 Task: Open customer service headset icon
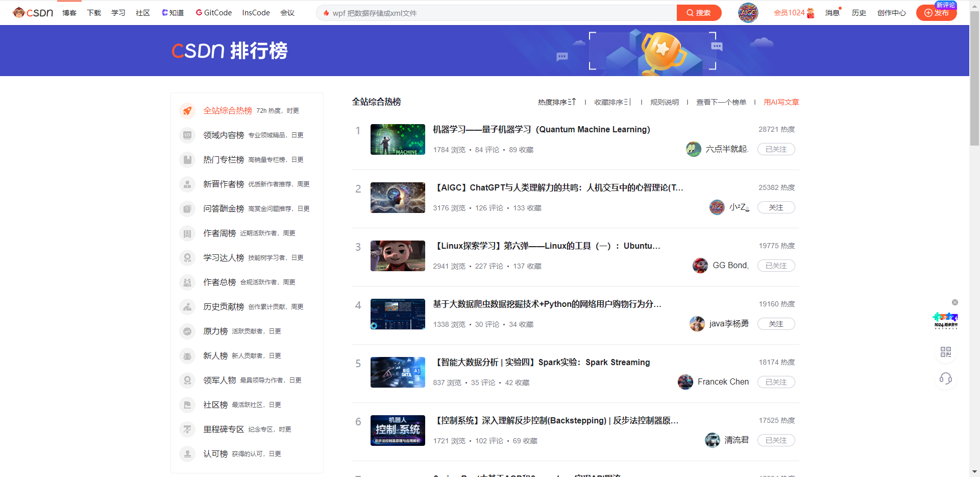(x=945, y=378)
